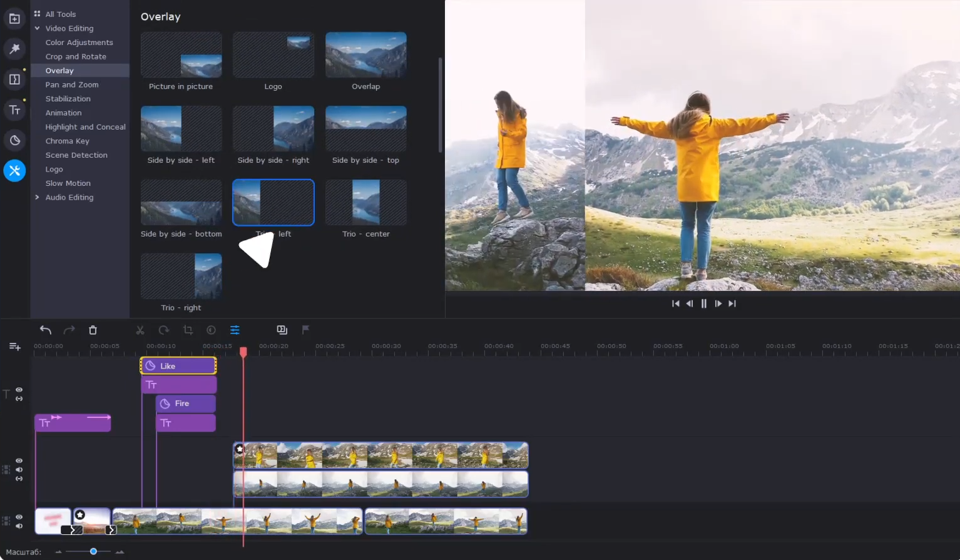
Task: Delete the selected clip
Action: coord(93,330)
